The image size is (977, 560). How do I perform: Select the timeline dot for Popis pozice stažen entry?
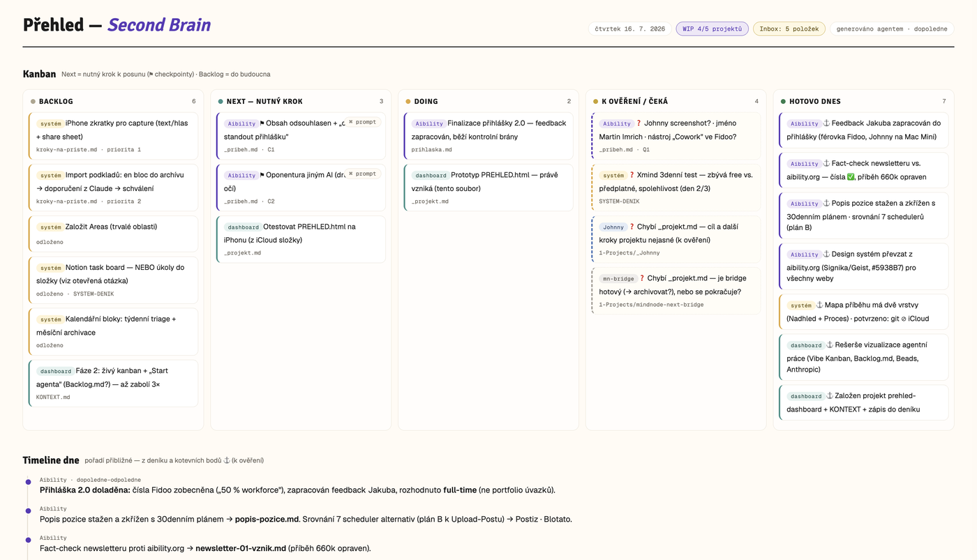28,511
